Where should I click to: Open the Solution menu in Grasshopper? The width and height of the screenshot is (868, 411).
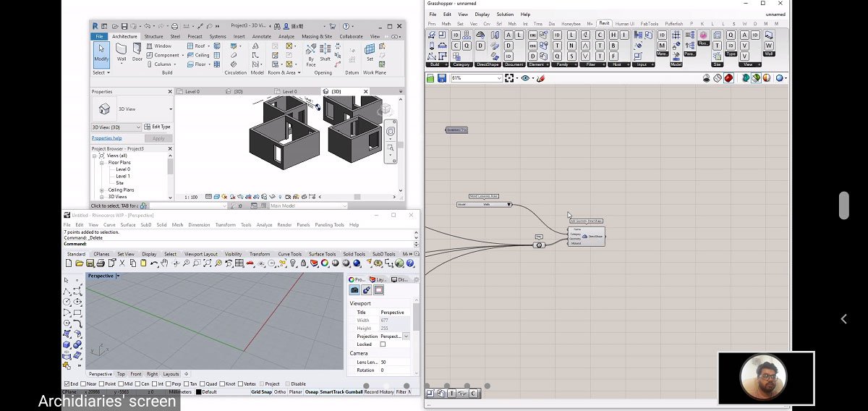(x=504, y=14)
